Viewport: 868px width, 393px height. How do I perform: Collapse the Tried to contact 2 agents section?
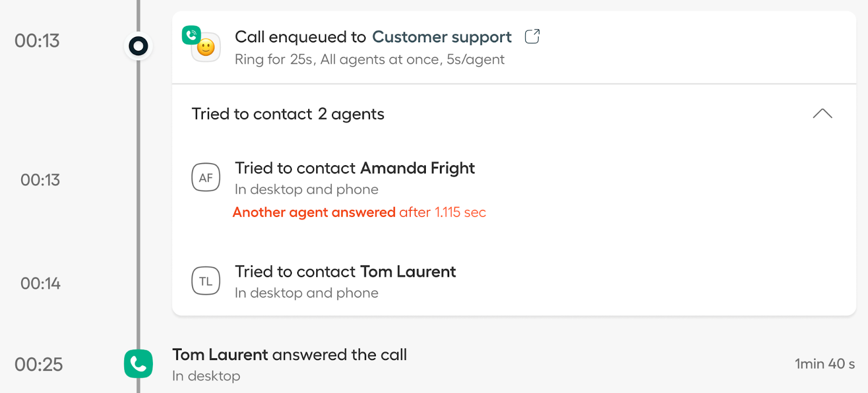[x=822, y=113]
